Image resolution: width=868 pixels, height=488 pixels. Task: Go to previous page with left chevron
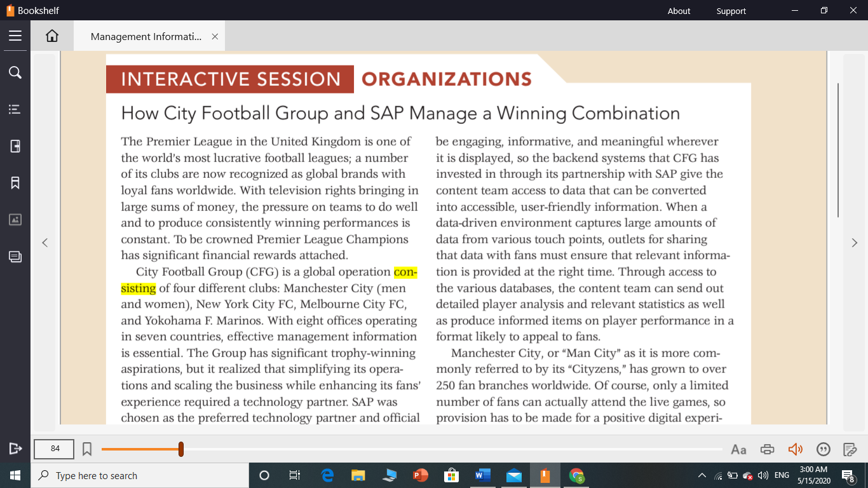click(44, 242)
